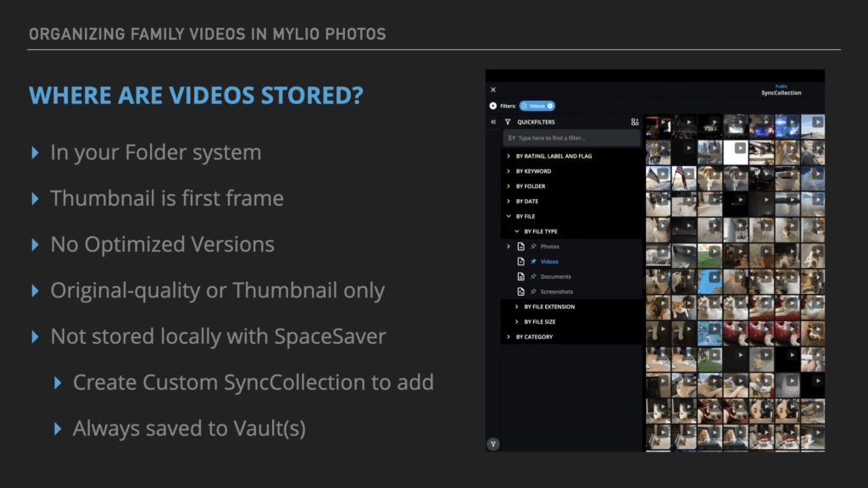This screenshot has height=488, width=868.
Task: Expand By Rating, Label and Flag section
Action: pyautogui.click(x=509, y=156)
